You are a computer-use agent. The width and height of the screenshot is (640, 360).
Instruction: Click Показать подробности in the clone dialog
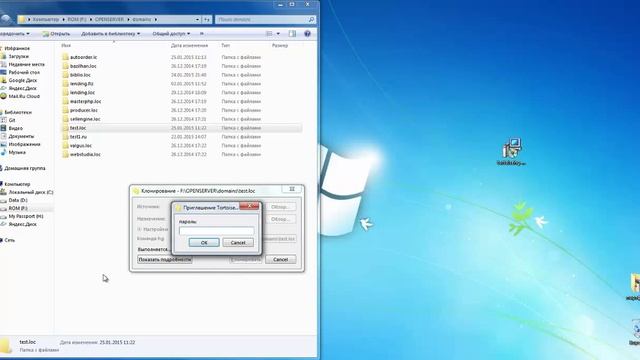click(164, 260)
